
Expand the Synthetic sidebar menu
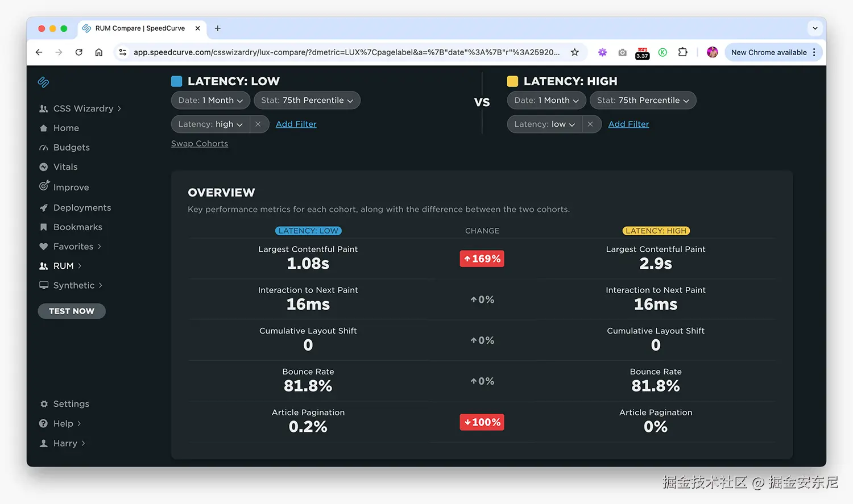tap(73, 285)
